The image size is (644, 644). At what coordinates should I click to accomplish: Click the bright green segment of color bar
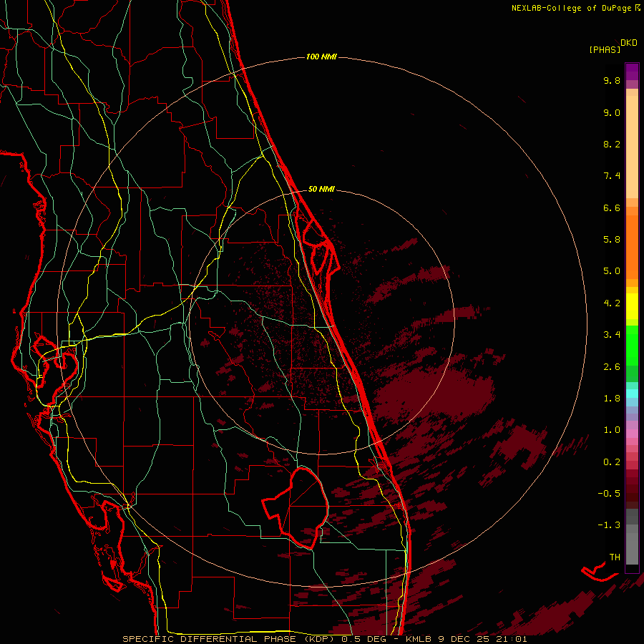coord(632,345)
